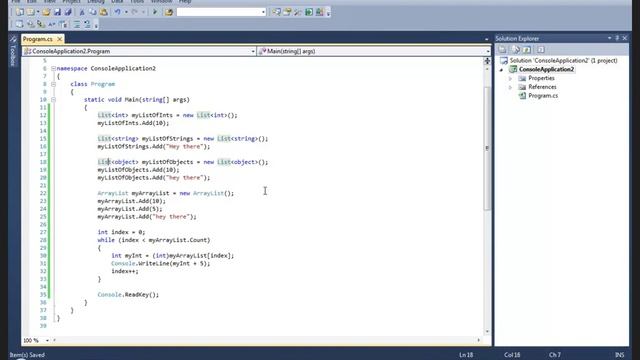
Task: Click the Display Word Completion icon
Action: [x=52, y=24]
